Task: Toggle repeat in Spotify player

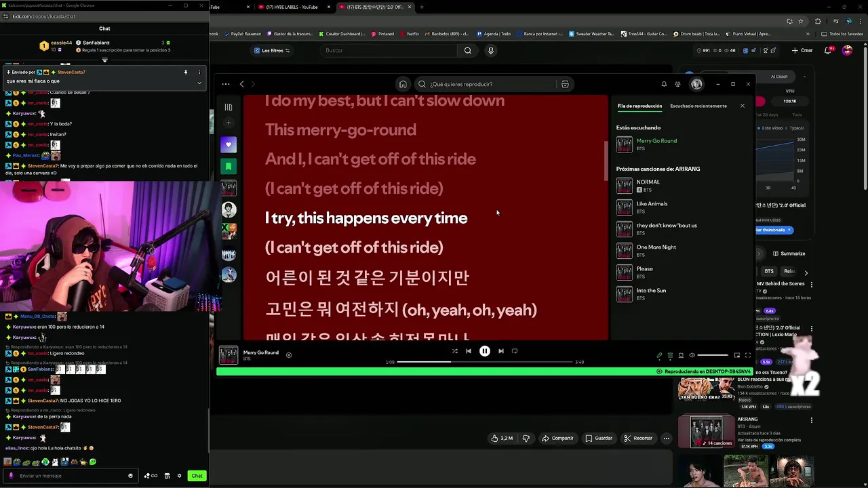Action: click(x=515, y=351)
